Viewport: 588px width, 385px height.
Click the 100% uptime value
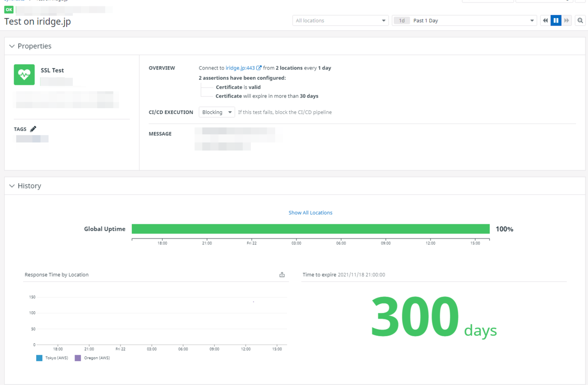pyautogui.click(x=505, y=229)
